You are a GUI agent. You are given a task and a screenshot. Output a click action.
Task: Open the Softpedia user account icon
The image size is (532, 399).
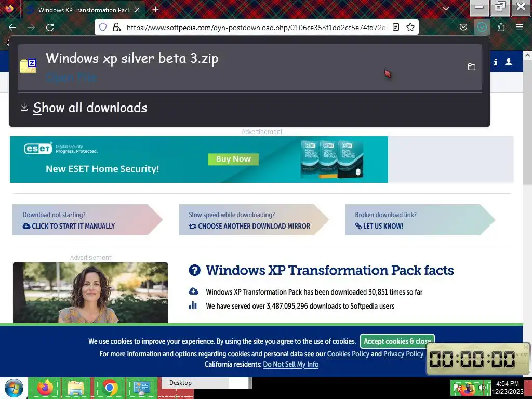point(509,62)
